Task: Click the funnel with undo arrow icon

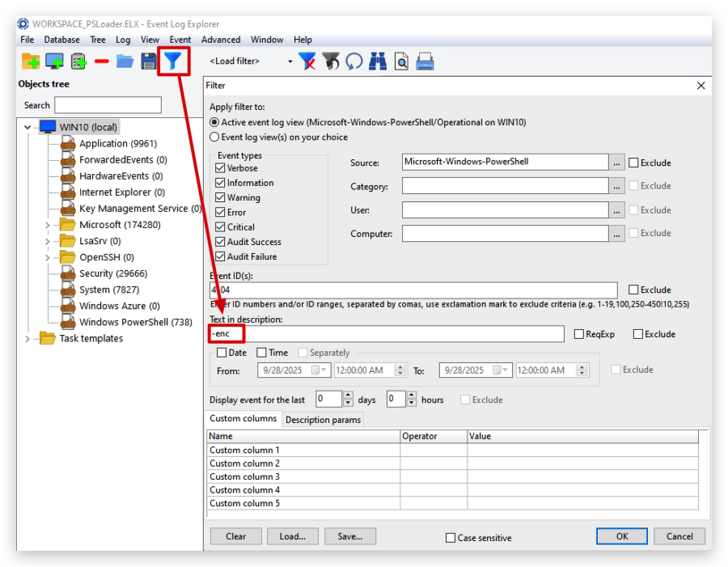Action: click(331, 61)
